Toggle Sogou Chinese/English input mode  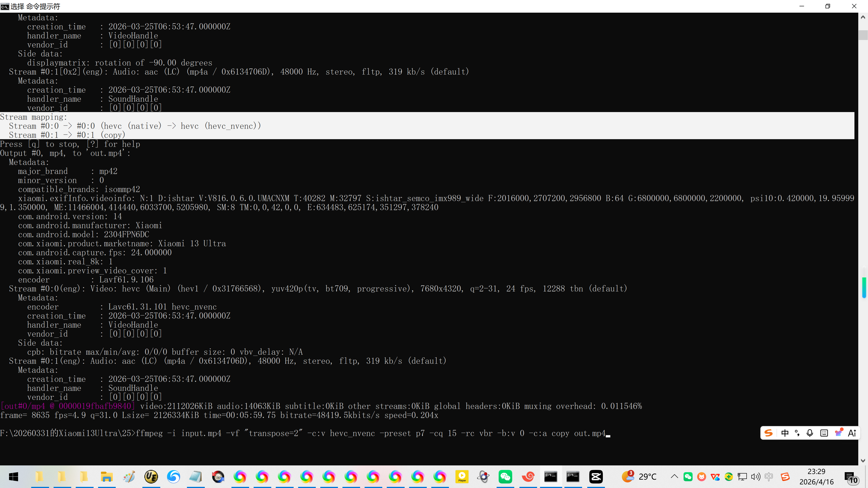coord(785,433)
